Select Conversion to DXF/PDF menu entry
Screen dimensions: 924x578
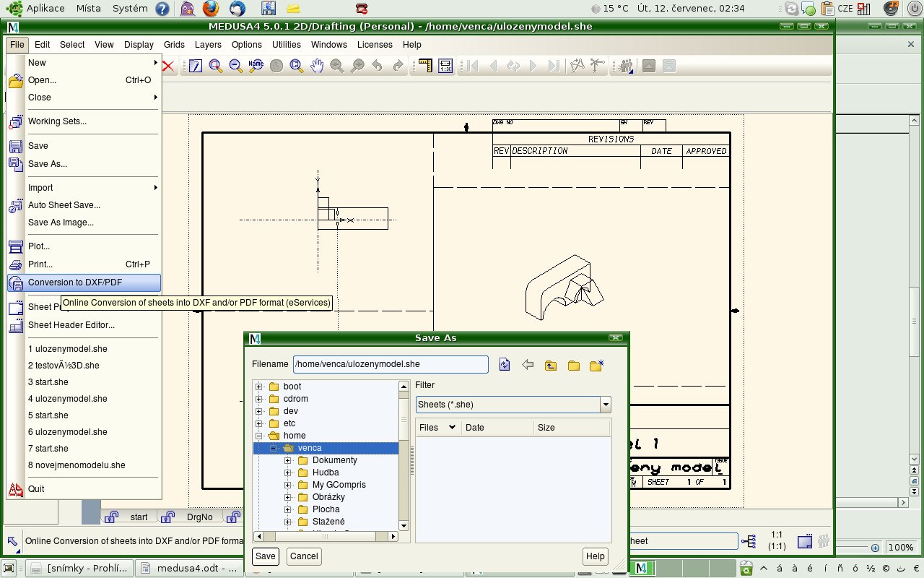point(84,282)
